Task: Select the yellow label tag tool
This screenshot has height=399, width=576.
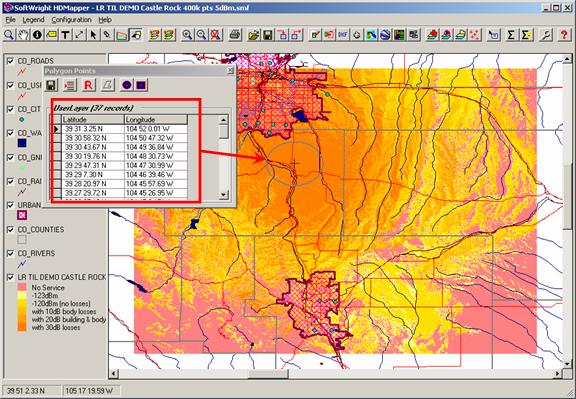Action: click(51, 35)
